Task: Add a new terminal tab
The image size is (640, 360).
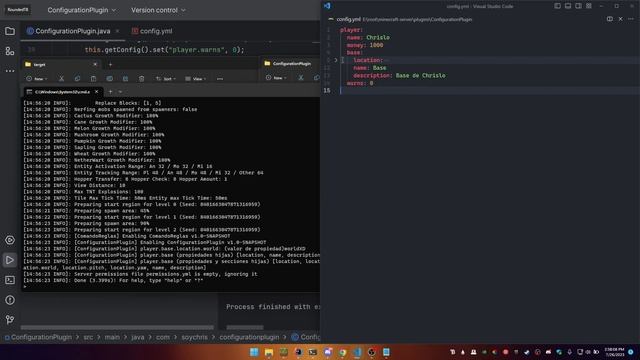Action: (111, 92)
